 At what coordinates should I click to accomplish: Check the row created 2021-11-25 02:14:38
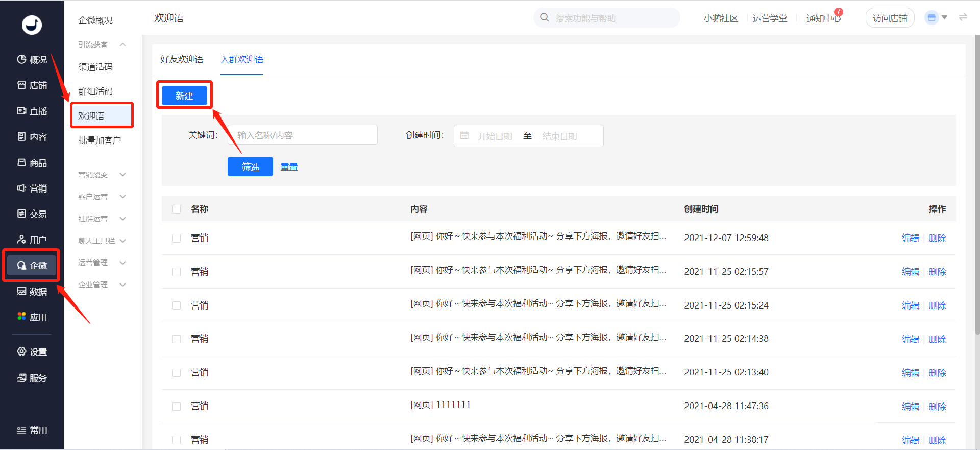(177, 339)
